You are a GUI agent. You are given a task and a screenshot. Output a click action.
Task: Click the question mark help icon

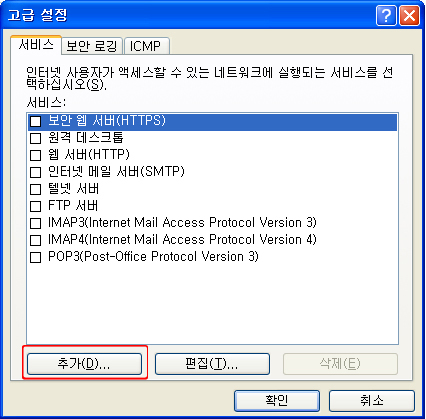[386, 15]
